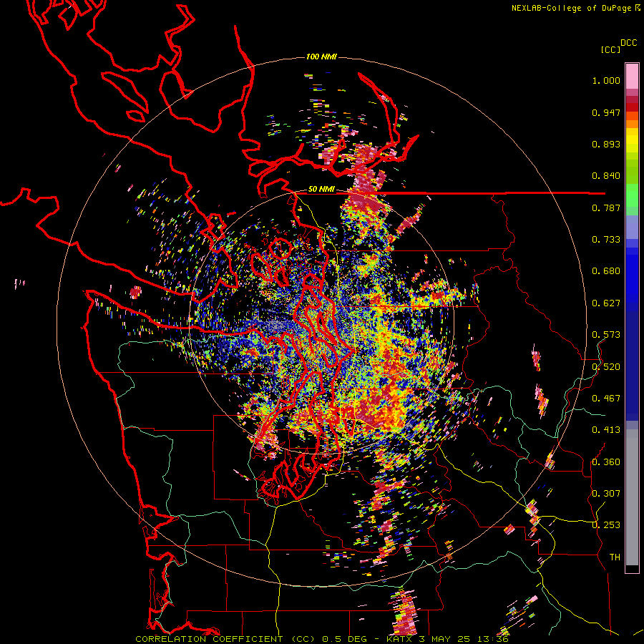Click the 0.360 value on the color scale

tap(606, 462)
